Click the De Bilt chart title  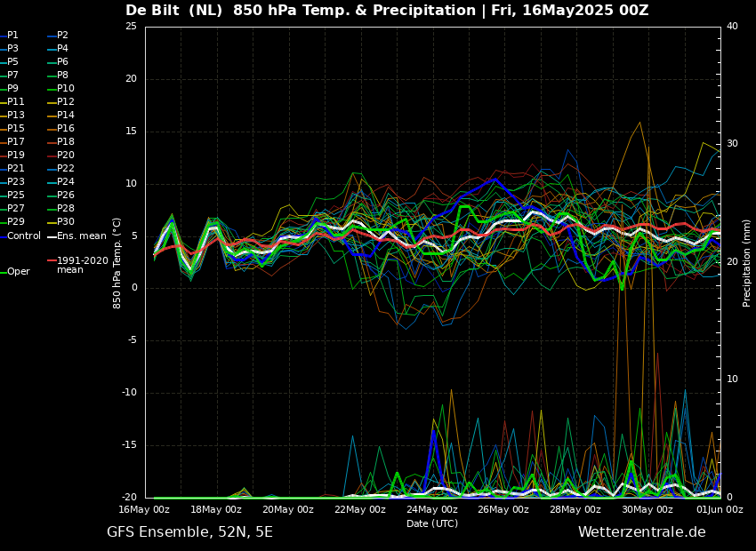[x=386, y=11]
